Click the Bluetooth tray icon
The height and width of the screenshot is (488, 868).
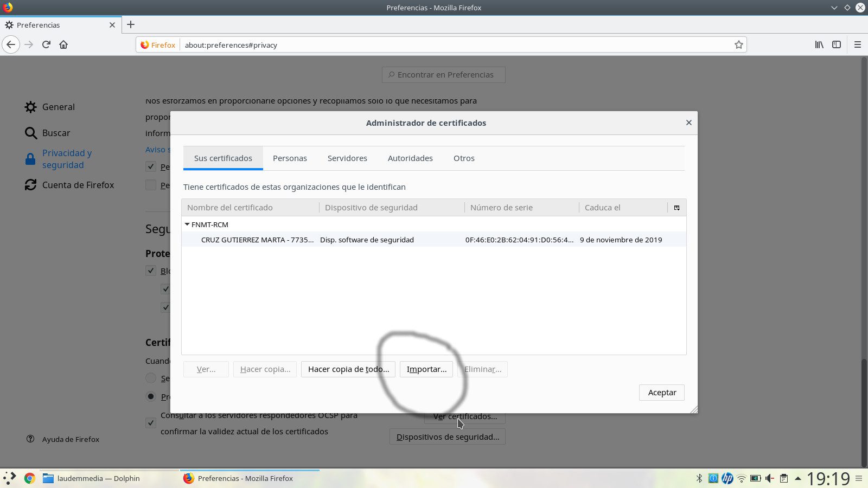coord(699,478)
